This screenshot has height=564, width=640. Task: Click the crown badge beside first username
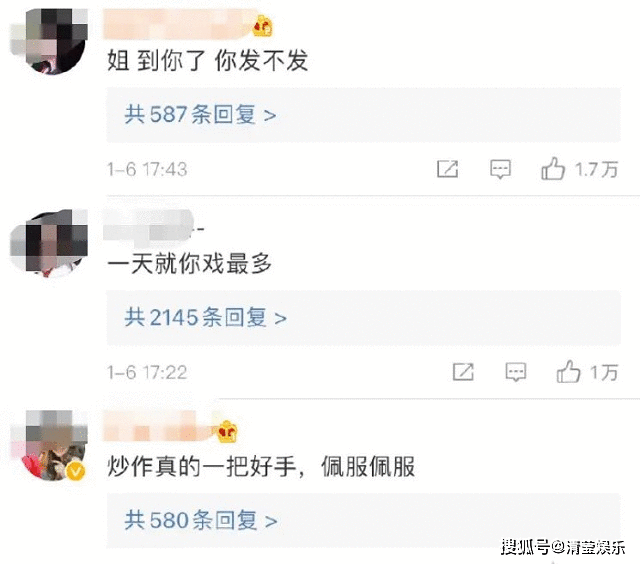click(262, 26)
